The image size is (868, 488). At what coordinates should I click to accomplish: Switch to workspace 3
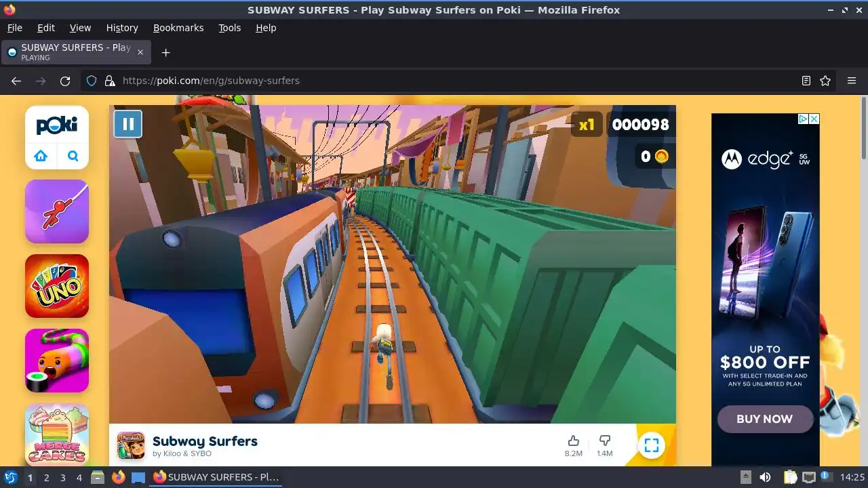coord(62,477)
